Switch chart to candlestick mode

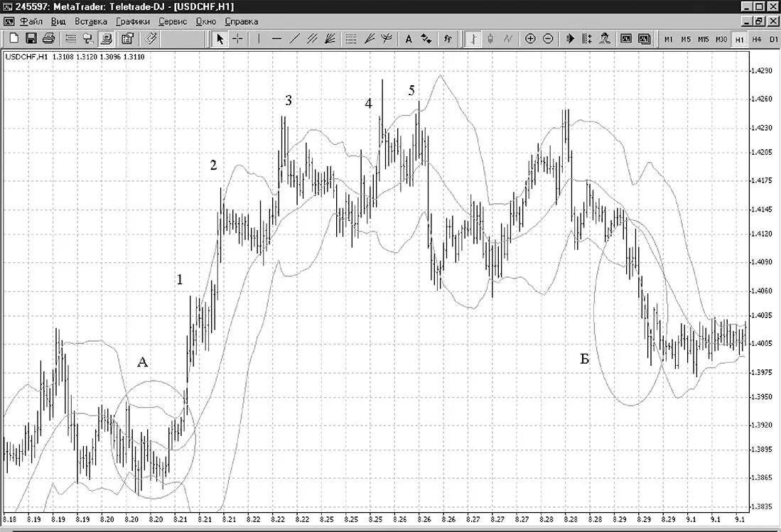coord(490,39)
